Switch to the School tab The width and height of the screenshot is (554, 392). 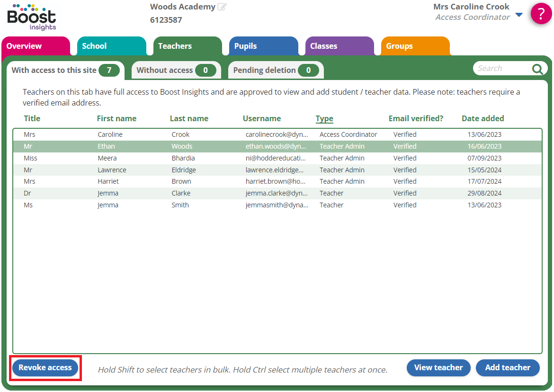click(94, 46)
